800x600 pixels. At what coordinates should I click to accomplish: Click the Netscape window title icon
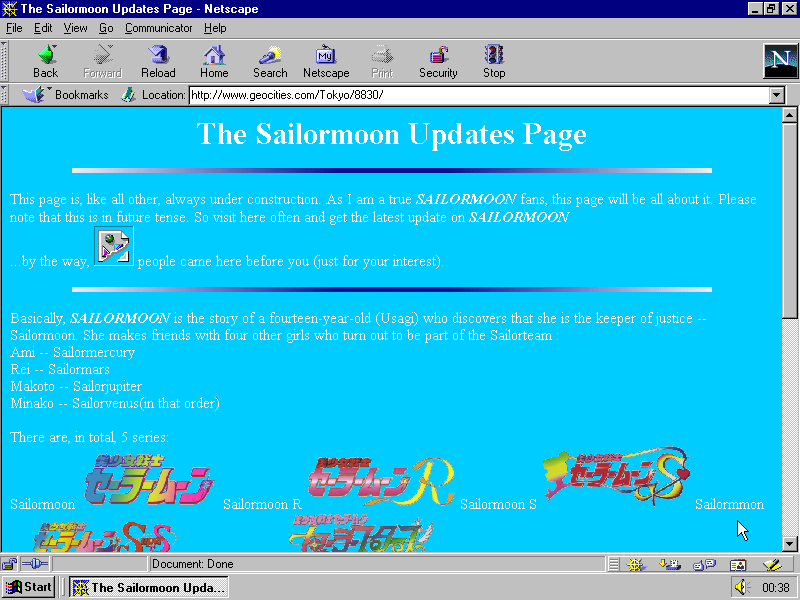[10, 9]
